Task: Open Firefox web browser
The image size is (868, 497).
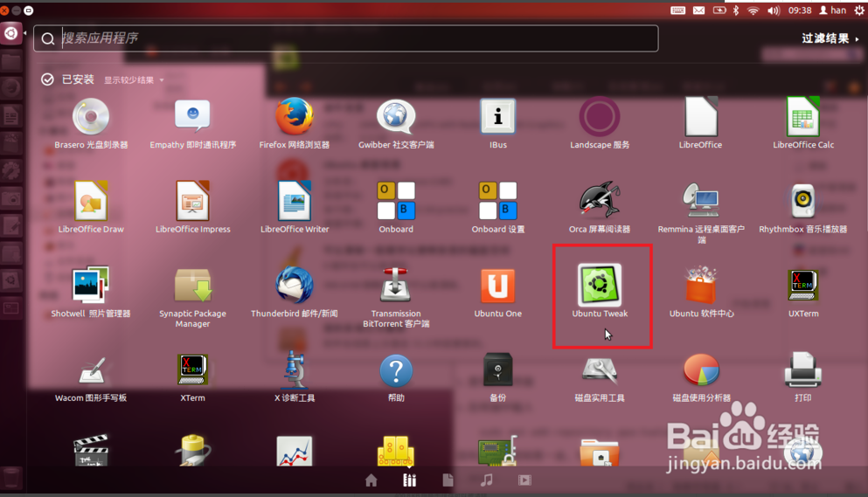Action: click(x=294, y=124)
